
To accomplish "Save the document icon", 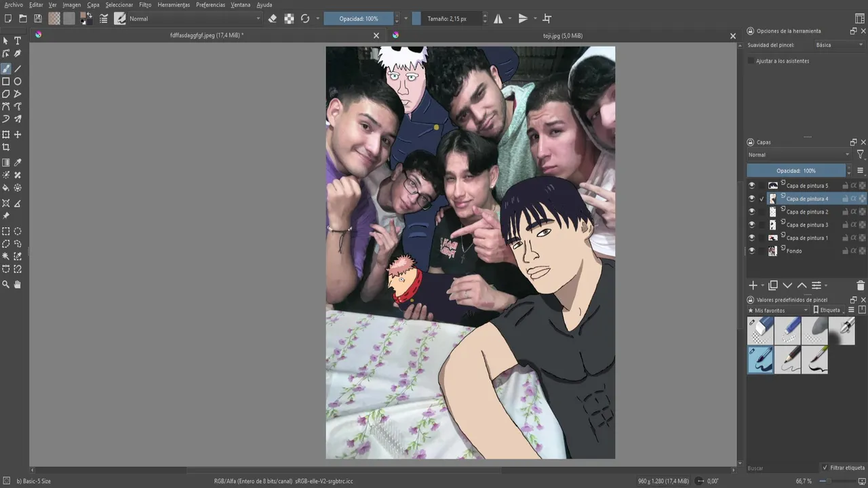I will click(x=38, y=18).
